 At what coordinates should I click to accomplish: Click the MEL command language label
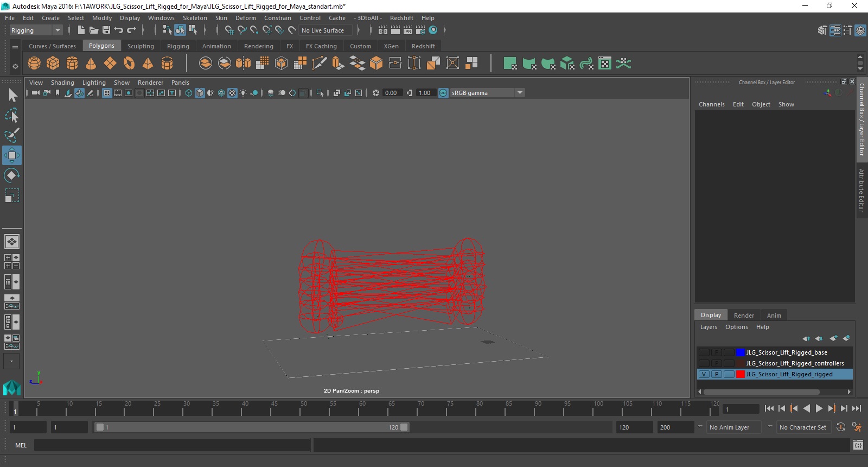(21, 445)
